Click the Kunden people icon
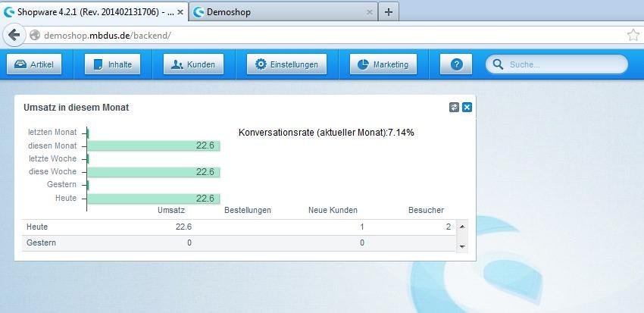644x313 pixels. [x=177, y=64]
